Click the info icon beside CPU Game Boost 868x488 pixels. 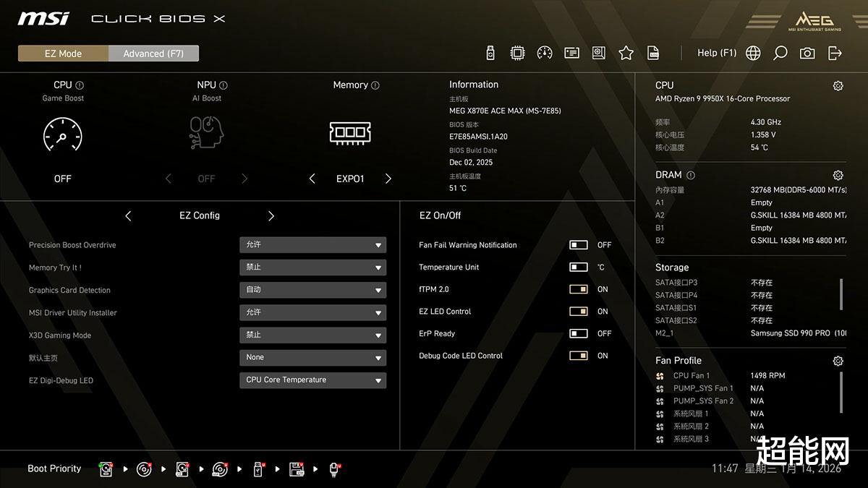pos(80,85)
